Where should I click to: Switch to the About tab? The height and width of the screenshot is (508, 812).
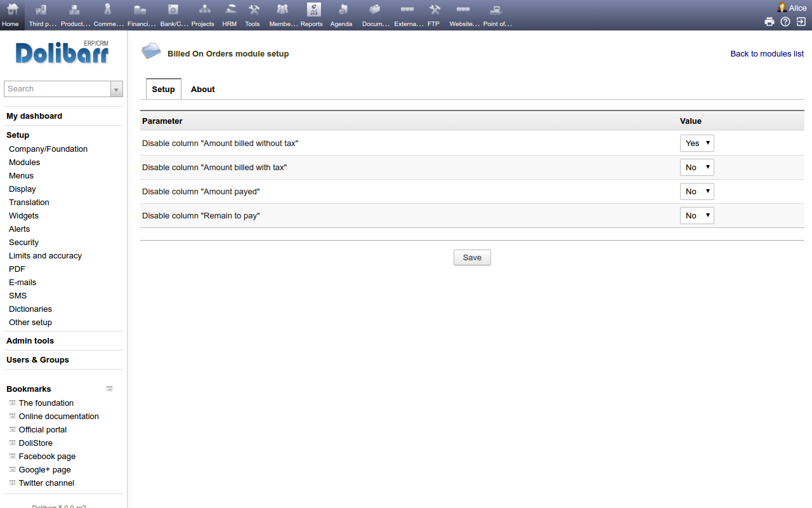click(x=203, y=90)
